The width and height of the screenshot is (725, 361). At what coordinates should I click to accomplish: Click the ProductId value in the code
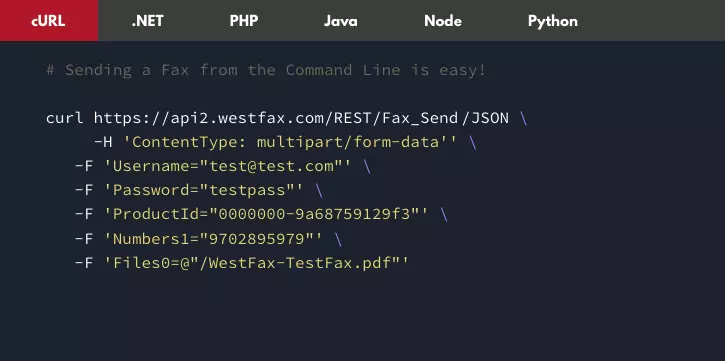(x=314, y=214)
